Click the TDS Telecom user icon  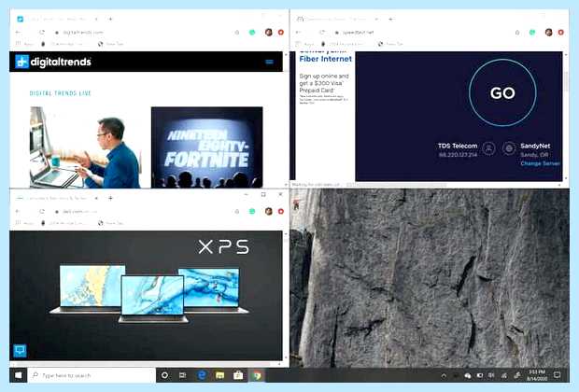489,148
